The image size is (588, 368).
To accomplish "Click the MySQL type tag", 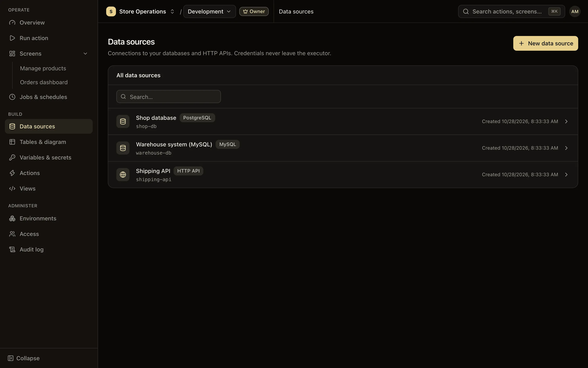I will tap(227, 144).
